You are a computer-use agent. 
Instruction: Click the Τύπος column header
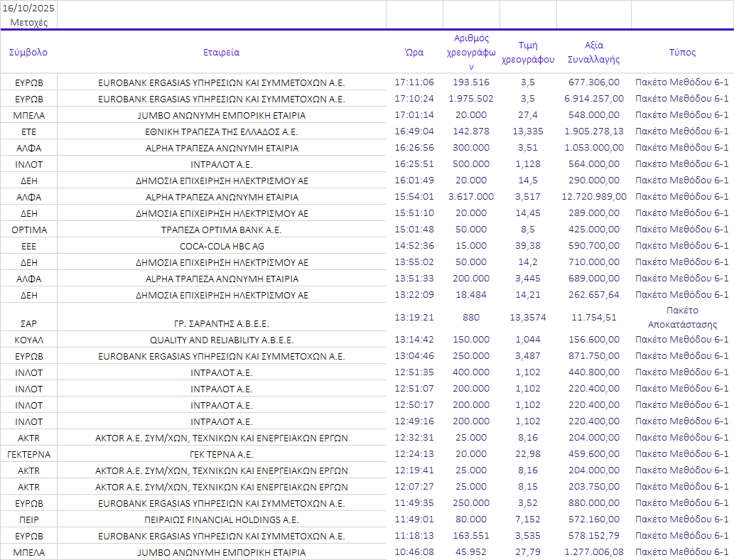coord(682,52)
